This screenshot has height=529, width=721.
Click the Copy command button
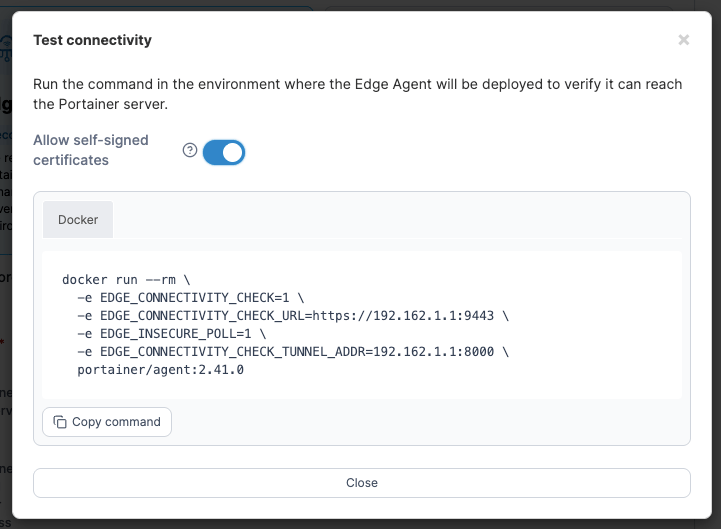pos(107,422)
